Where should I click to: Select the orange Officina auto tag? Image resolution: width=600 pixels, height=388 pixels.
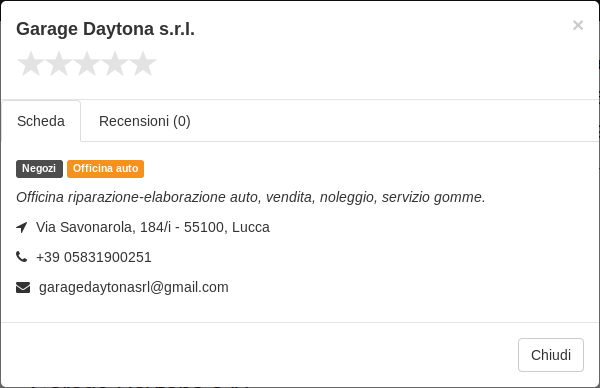(106, 169)
